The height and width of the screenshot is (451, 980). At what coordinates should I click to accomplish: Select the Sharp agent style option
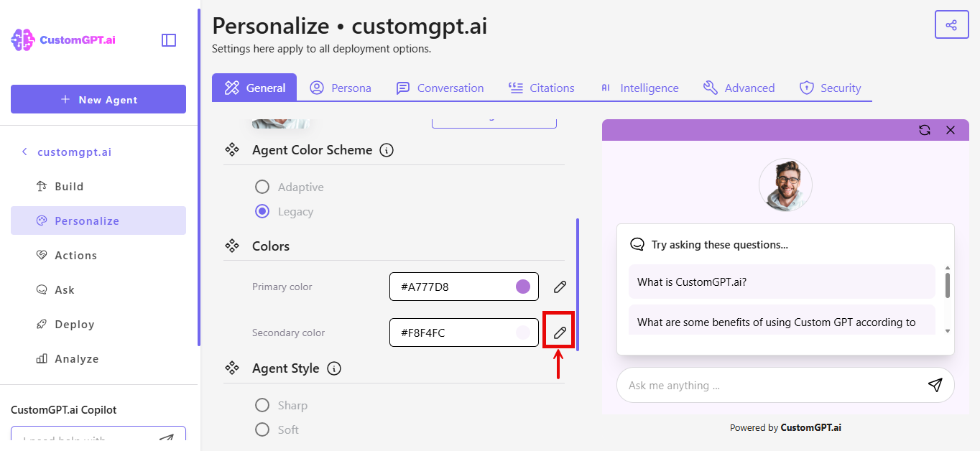[x=262, y=404]
